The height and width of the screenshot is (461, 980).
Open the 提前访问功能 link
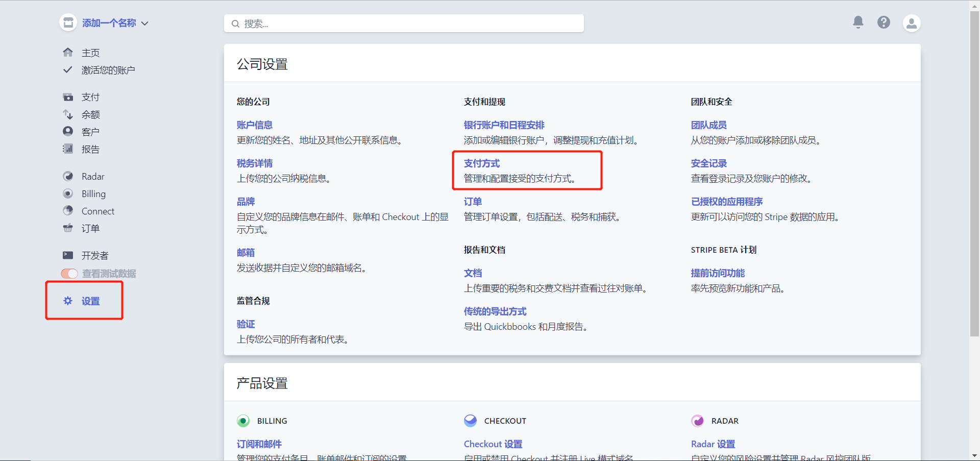point(718,273)
